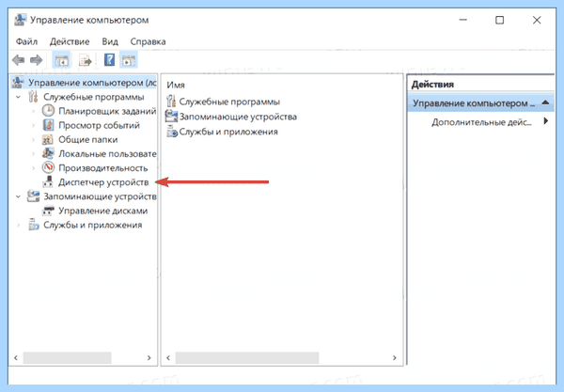564x392 pixels.
Task: Click the Event Viewer icon beside Просмотр событий
Action: 48,125
